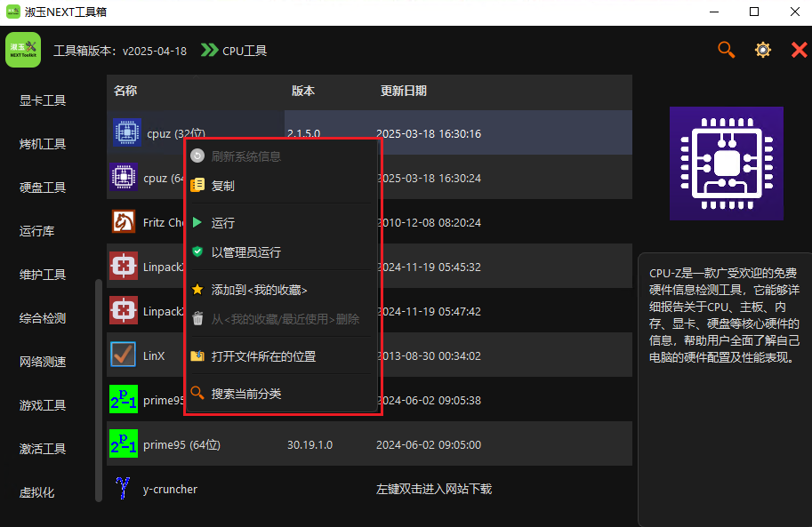The width and height of the screenshot is (812, 527).
Task: Switch to 硬盘工具 category
Action: [43, 188]
